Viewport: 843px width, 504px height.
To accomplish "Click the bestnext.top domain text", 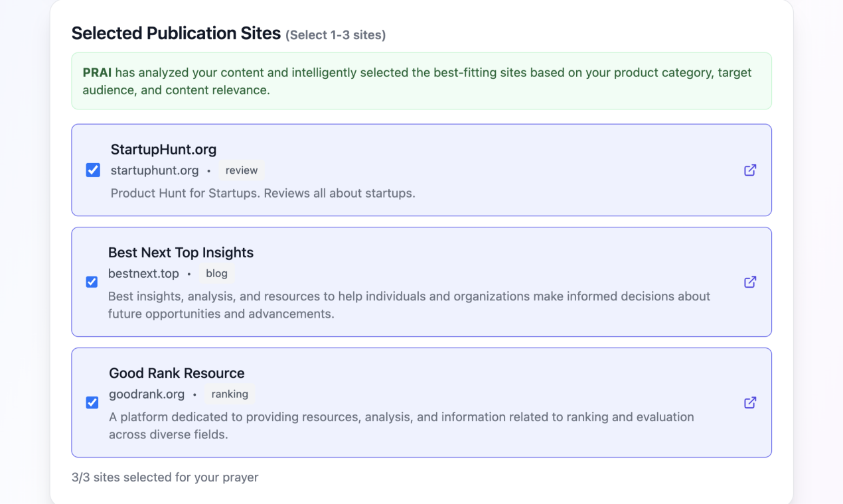I will point(143,273).
